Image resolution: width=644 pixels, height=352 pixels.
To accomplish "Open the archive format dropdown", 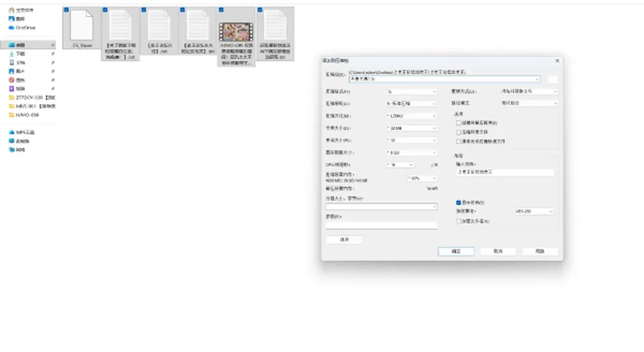I will click(411, 91).
